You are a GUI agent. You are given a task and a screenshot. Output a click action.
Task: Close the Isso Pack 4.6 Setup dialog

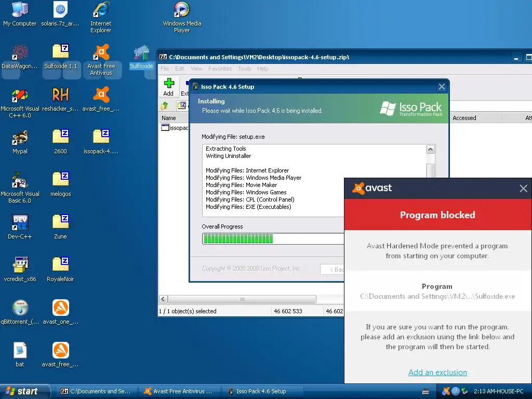tap(442, 87)
